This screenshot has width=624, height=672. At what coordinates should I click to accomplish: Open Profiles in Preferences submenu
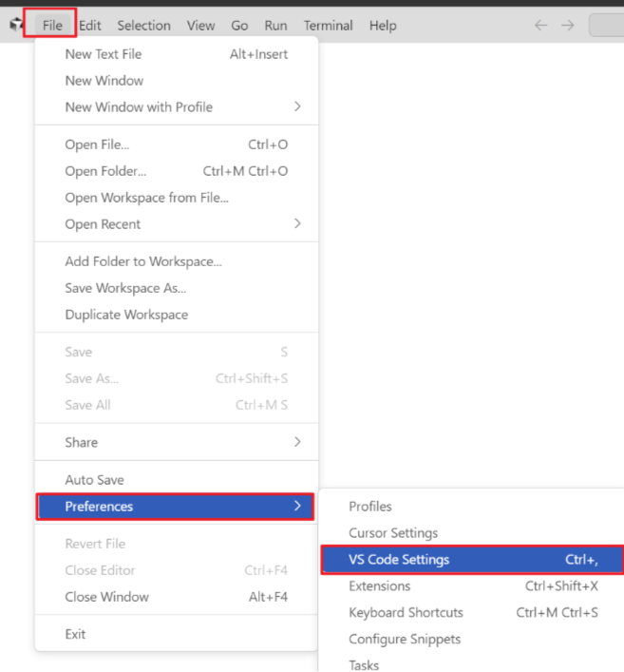472,507
